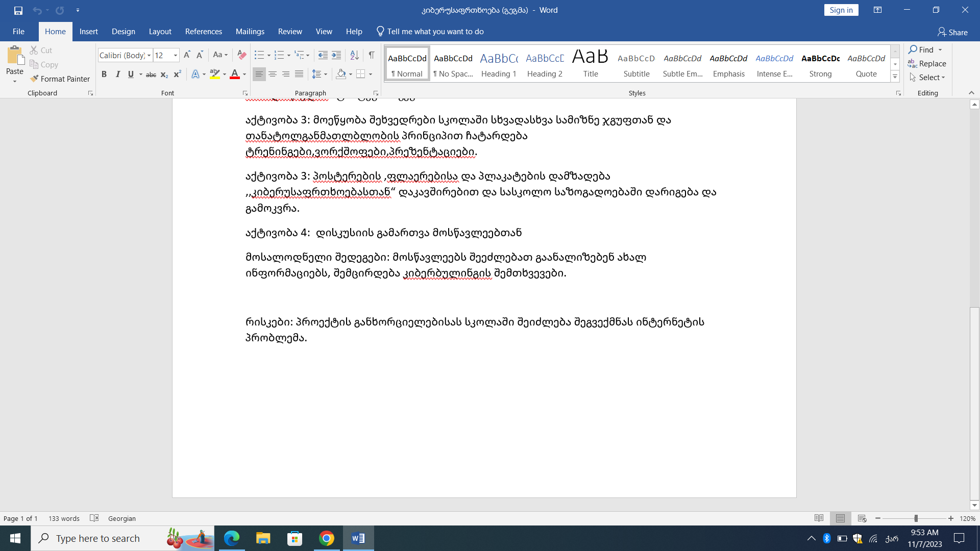This screenshot has height=551, width=980.
Task: Clear all formatting icon
Action: tap(242, 55)
